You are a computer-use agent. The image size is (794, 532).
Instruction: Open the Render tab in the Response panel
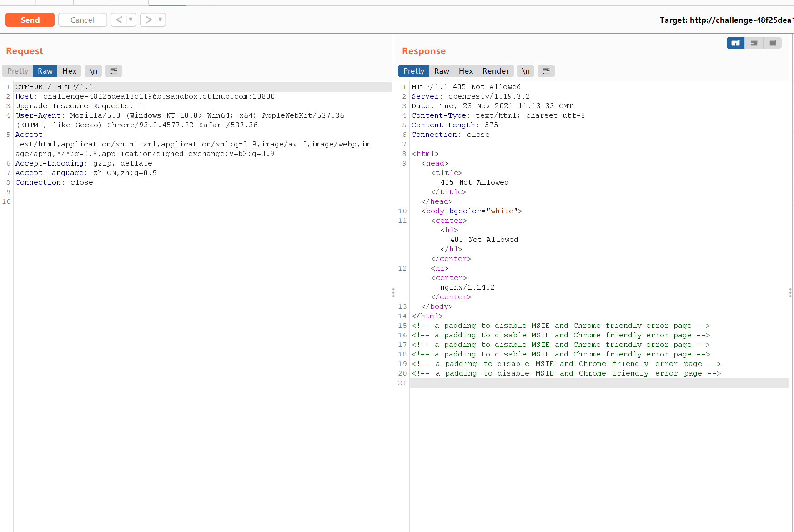pos(496,71)
